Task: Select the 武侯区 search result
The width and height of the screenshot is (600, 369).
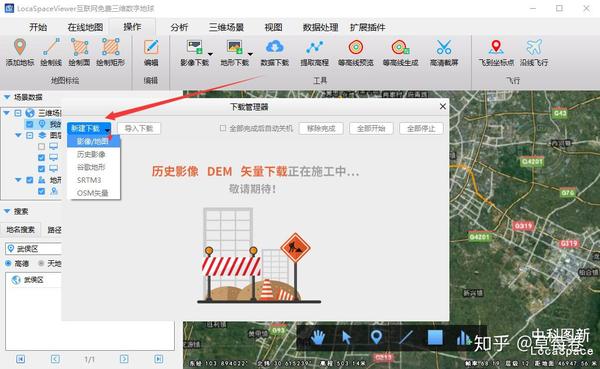Action: tap(33, 280)
